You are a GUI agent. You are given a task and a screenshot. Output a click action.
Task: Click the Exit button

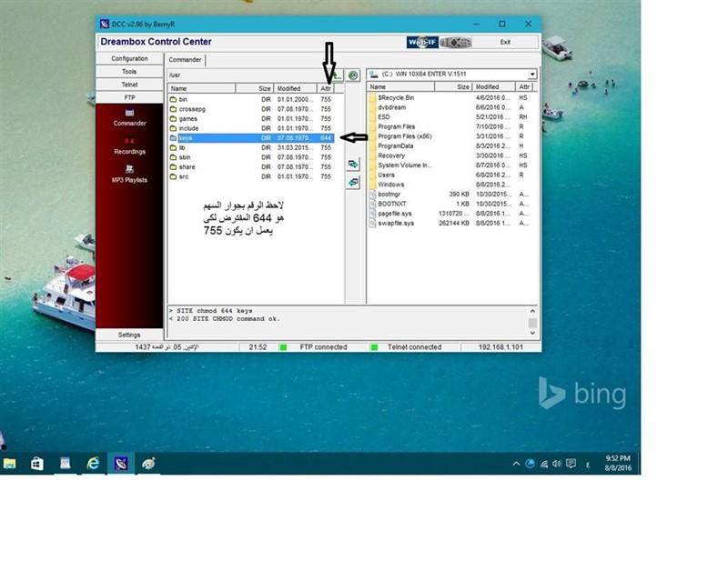pos(505,42)
